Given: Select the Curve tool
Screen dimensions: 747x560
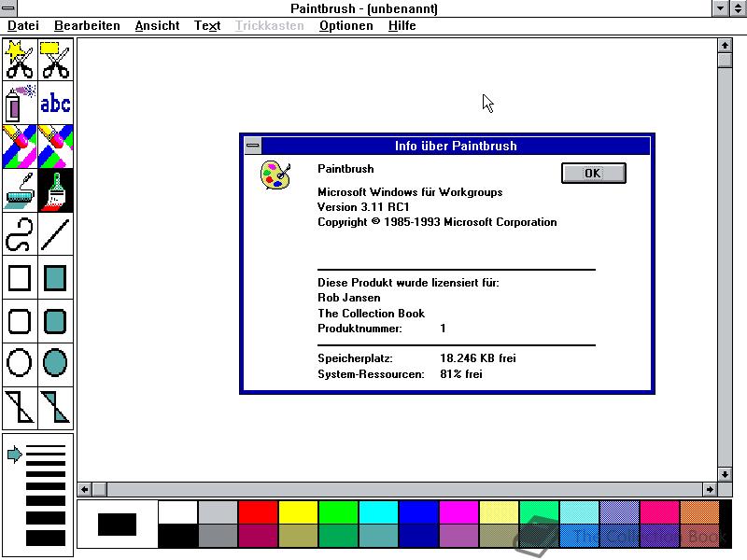Looking at the screenshot, I should coord(19,233).
